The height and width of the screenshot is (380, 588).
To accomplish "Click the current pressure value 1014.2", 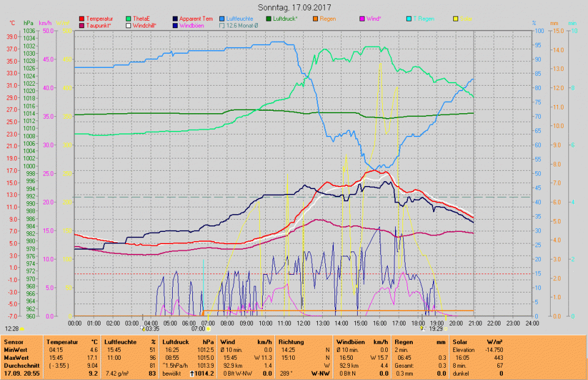I will (204, 373).
